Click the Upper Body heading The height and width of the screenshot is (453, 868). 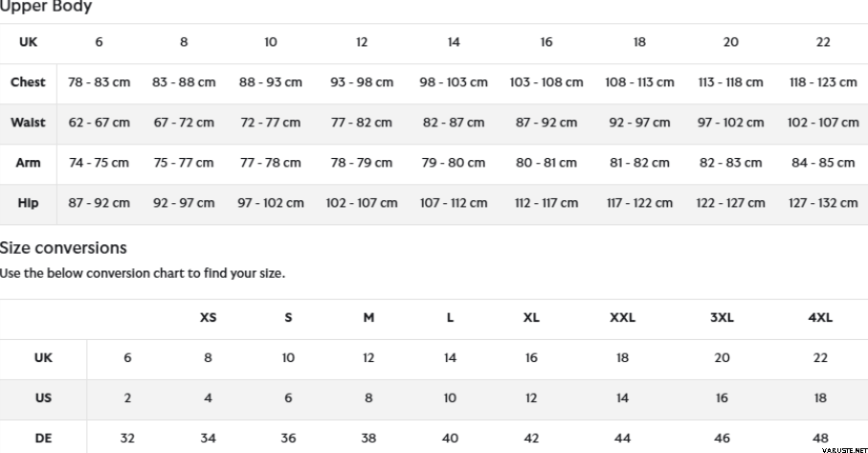[x=46, y=7]
